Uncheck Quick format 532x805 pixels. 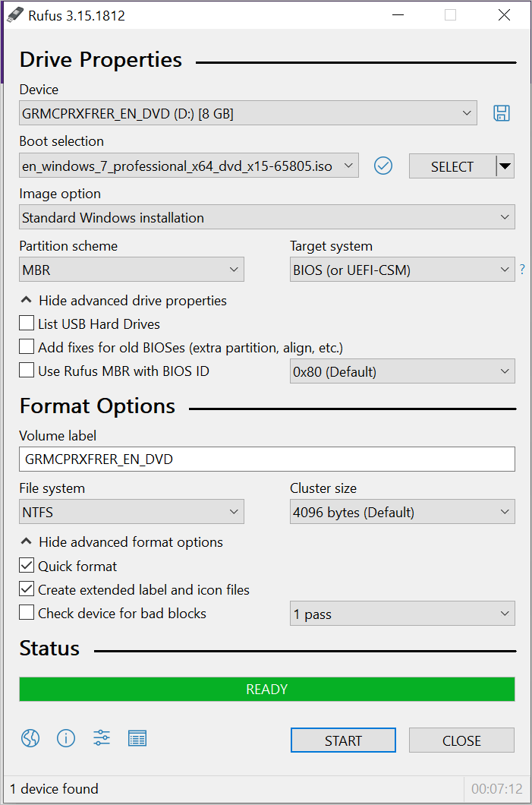point(27,566)
